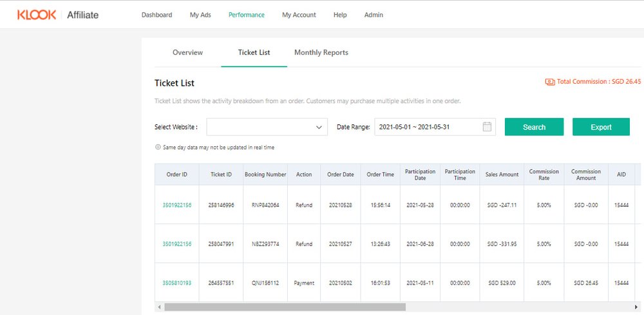
Task: Click order time 13:26:43
Action: point(381,244)
